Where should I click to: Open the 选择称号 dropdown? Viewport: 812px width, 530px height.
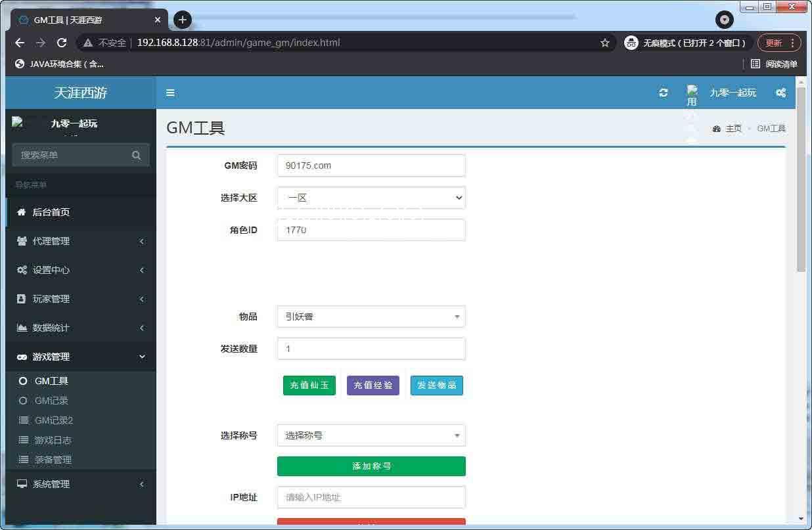(371, 435)
